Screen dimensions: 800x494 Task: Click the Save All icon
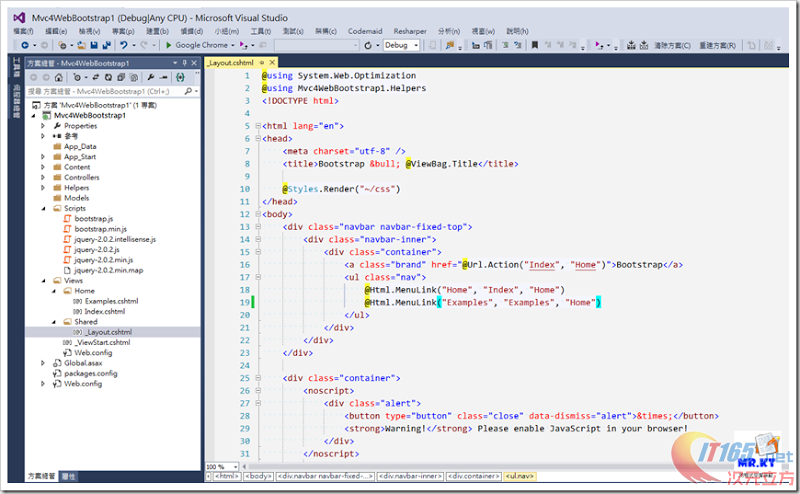click(107, 45)
